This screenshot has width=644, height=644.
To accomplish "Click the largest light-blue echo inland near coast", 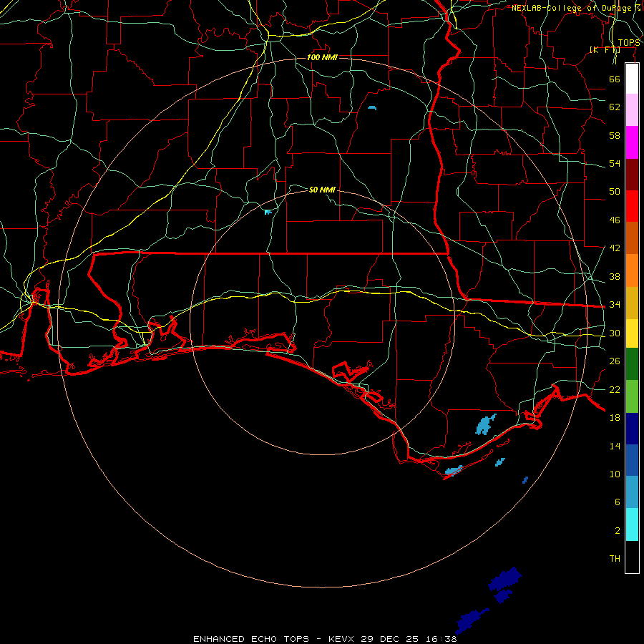I will [485, 424].
